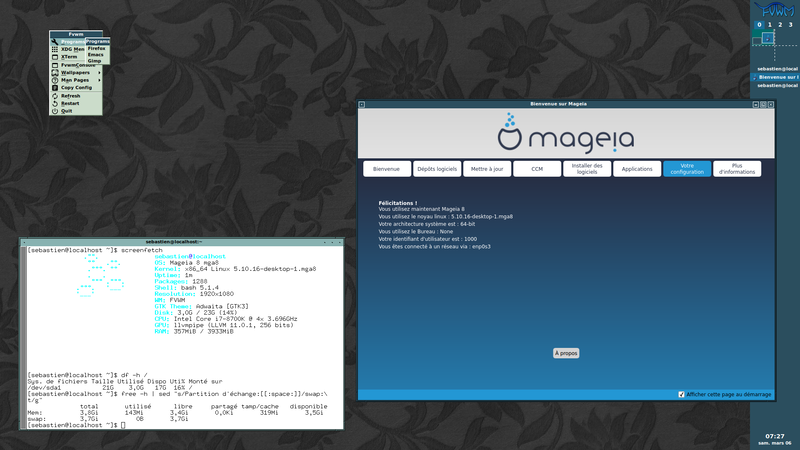Click Quit with the power icon

(x=76, y=111)
